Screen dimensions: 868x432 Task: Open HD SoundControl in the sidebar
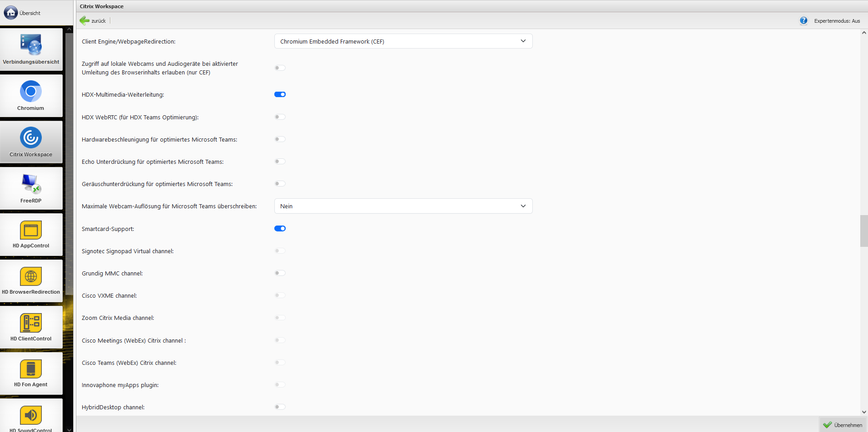(31, 416)
